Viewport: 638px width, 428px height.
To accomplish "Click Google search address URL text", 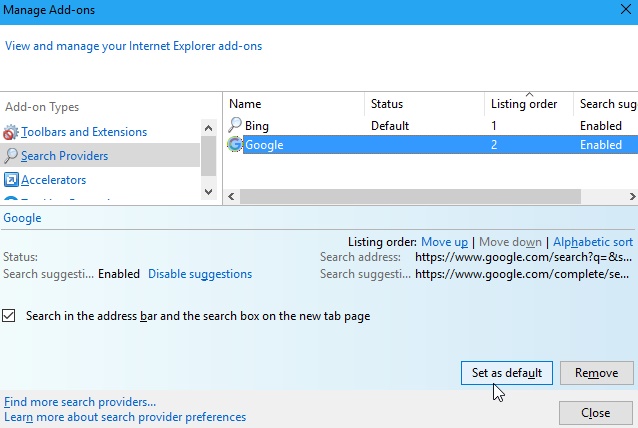I will [x=523, y=257].
